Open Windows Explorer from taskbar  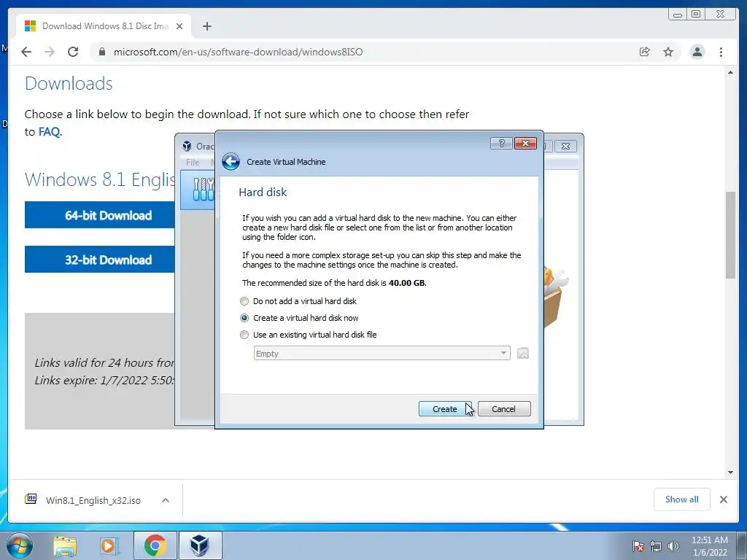pos(65,545)
